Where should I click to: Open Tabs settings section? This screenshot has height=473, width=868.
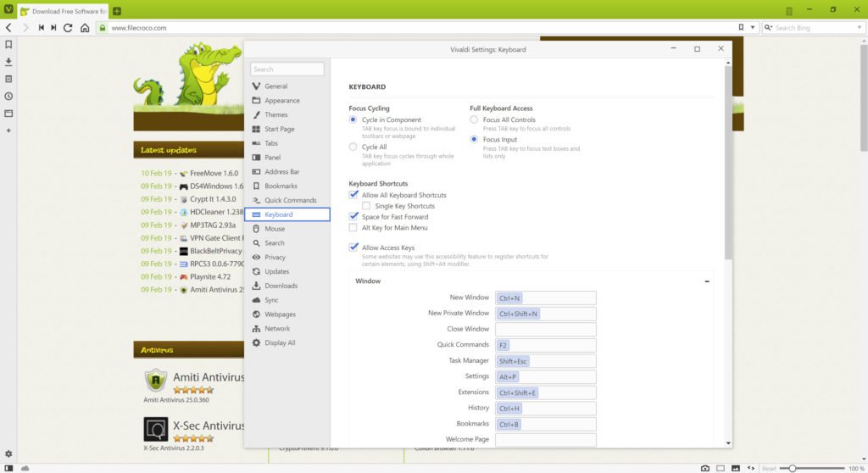[287, 143]
